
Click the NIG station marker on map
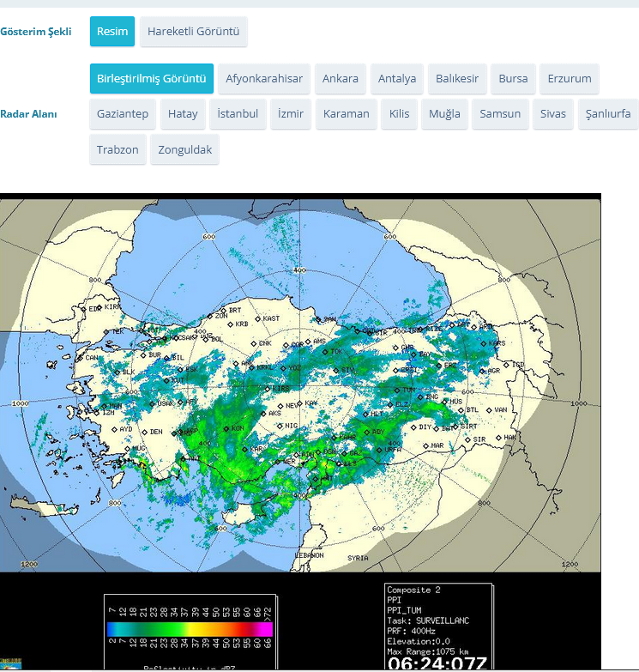(x=280, y=426)
